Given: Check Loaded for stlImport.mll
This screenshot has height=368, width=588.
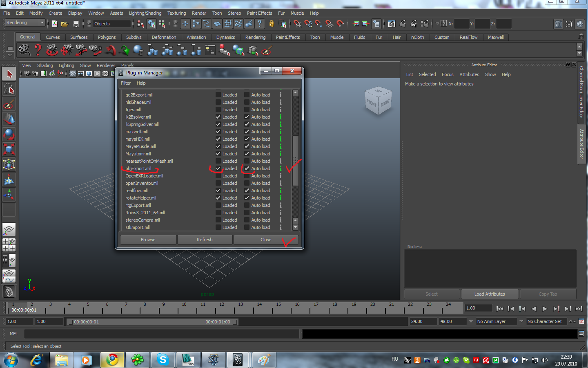Looking at the screenshot, I should tap(218, 227).
